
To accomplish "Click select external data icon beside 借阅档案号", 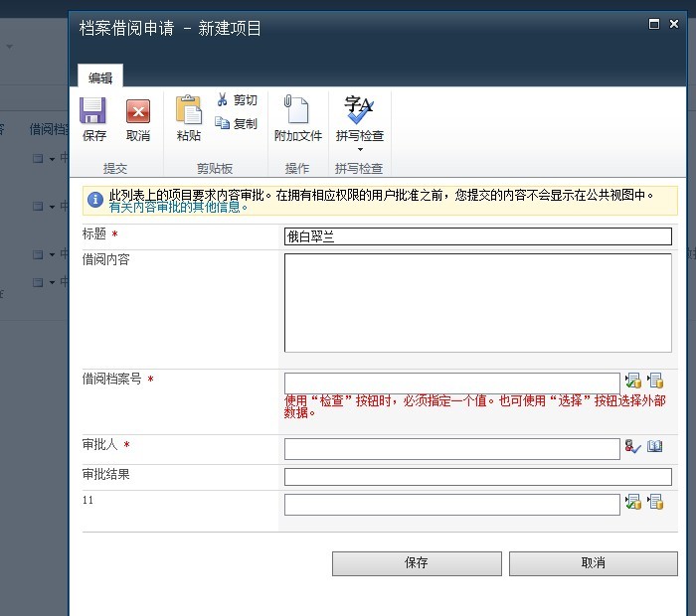I will (x=655, y=381).
